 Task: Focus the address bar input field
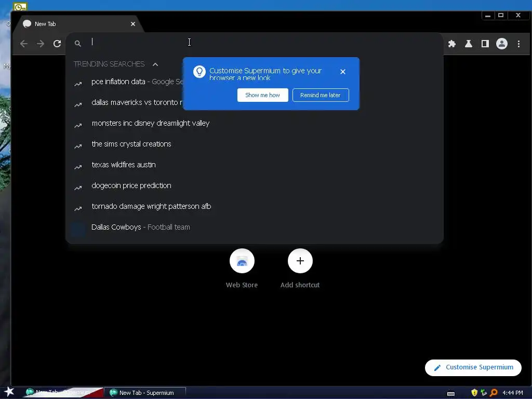tap(255, 43)
